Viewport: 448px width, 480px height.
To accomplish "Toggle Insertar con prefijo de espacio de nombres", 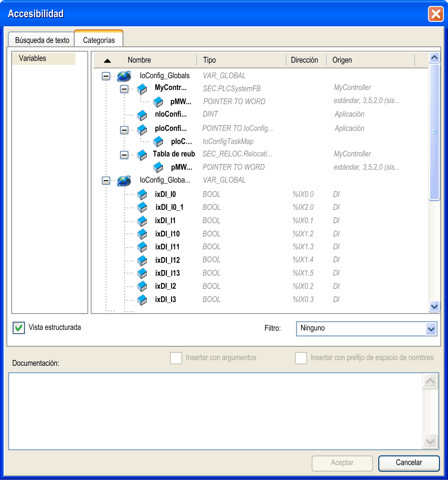I will (300, 358).
